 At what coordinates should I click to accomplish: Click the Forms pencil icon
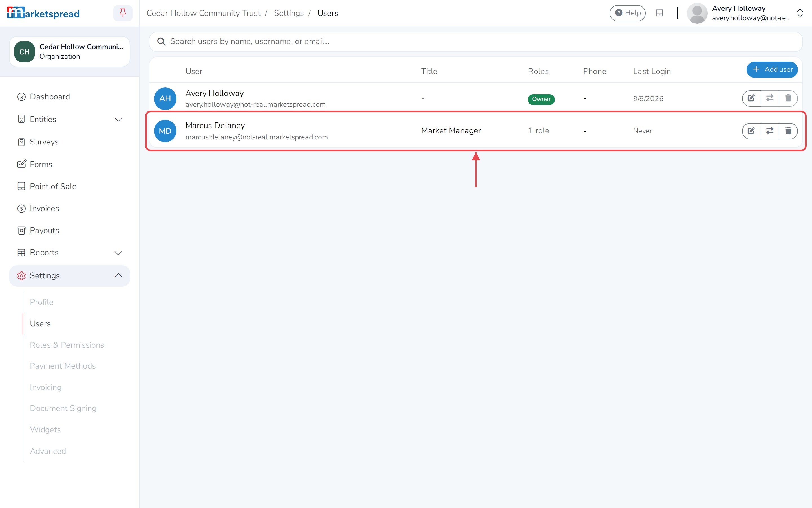21,164
